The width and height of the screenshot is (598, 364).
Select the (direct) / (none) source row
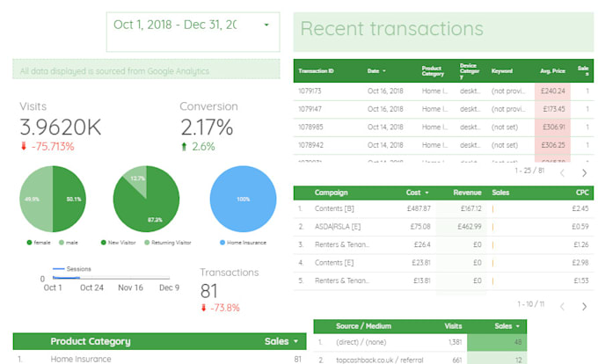[x=420, y=342]
